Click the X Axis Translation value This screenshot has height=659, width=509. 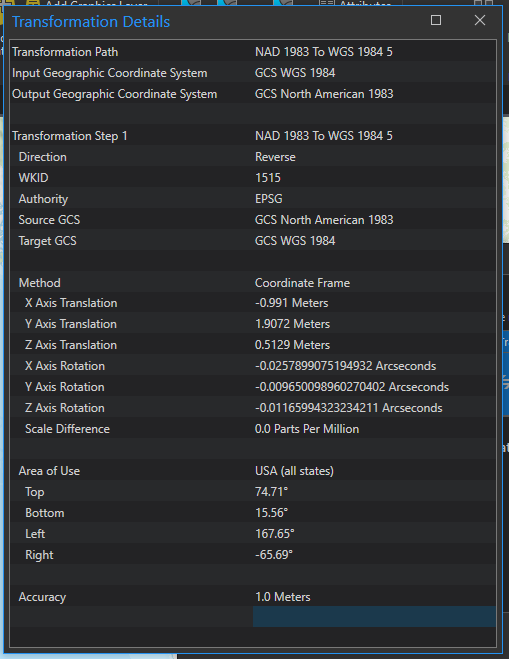coord(291,303)
